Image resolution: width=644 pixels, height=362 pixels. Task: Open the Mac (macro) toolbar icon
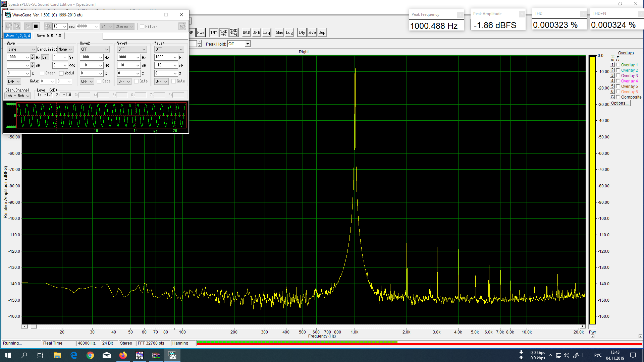[279, 33]
